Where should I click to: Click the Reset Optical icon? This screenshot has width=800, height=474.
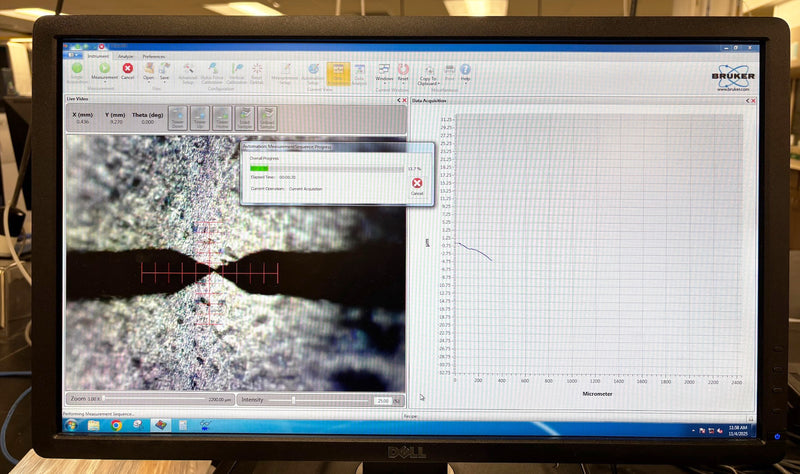click(x=257, y=69)
